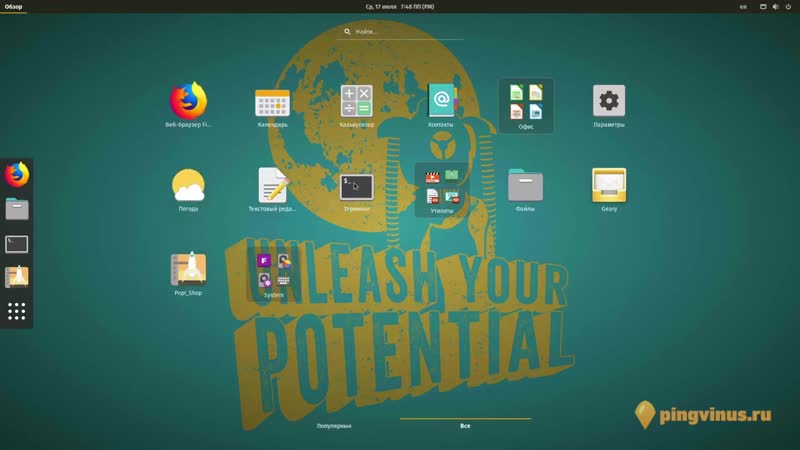The width and height of the screenshot is (800, 450).
Task: Switch to the Все (All) tab
Action: point(465,426)
